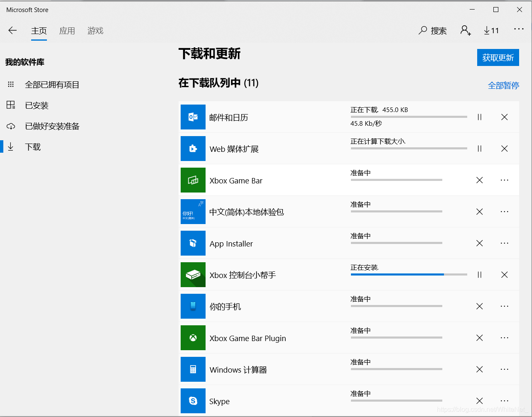Click the Windows 计算器 app icon
The height and width of the screenshot is (417, 532).
click(193, 369)
